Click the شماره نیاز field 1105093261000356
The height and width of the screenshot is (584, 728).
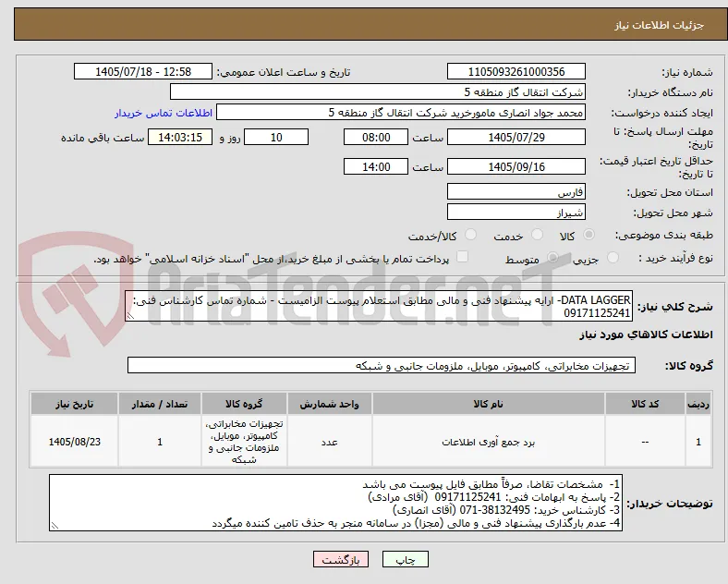coord(516,71)
